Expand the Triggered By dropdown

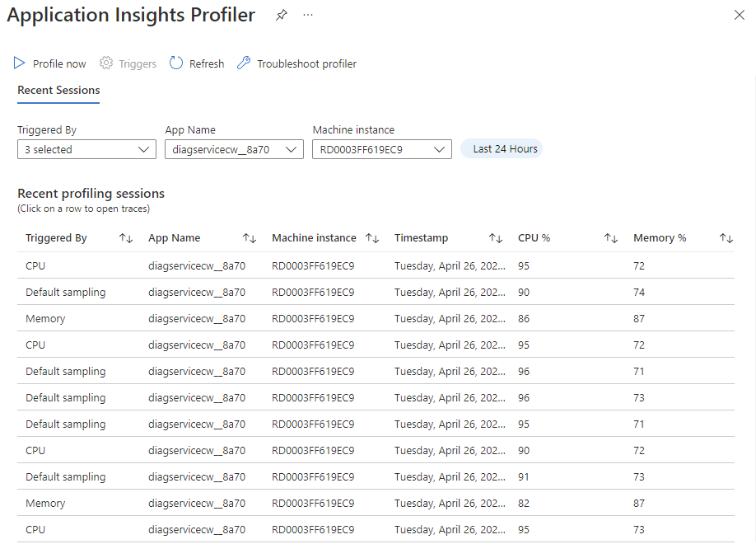pyautogui.click(x=86, y=149)
